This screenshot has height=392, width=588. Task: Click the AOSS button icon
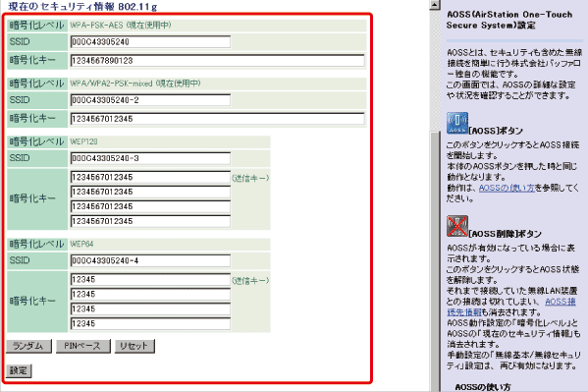(457, 123)
